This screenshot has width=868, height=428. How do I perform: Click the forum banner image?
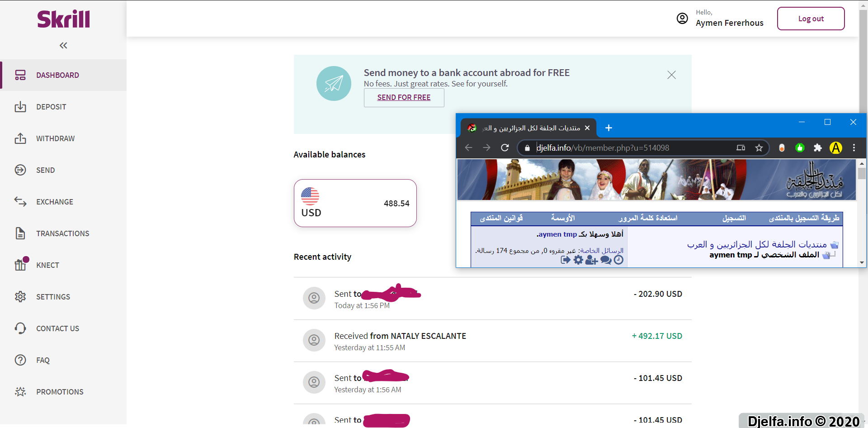coord(656,180)
